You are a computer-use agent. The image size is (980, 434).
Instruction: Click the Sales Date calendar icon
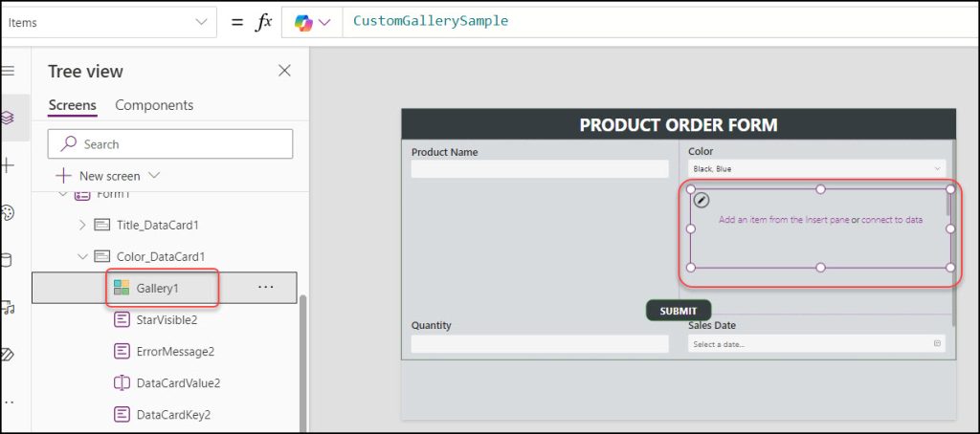pyautogui.click(x=937, y=343)
